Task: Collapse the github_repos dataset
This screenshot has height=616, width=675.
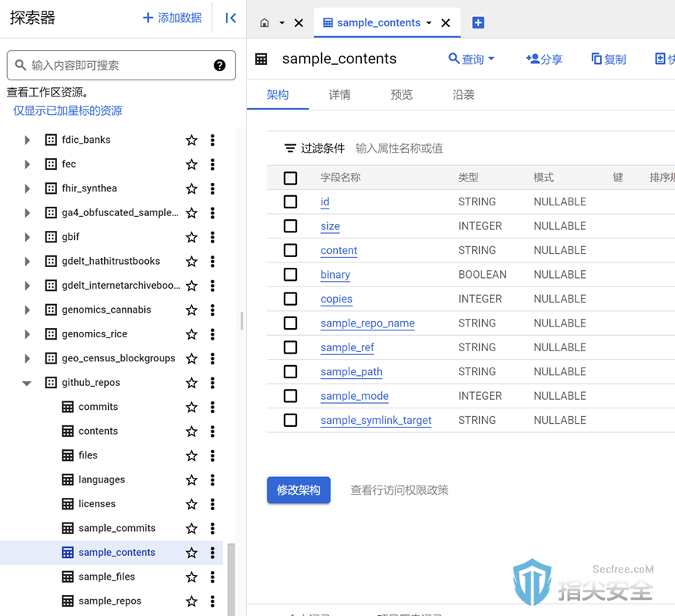Action: coord(27,383)
